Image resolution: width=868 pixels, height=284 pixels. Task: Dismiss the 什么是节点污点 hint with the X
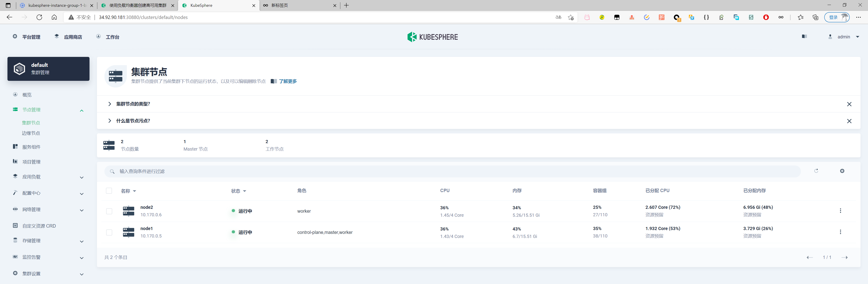pos(849,121)
